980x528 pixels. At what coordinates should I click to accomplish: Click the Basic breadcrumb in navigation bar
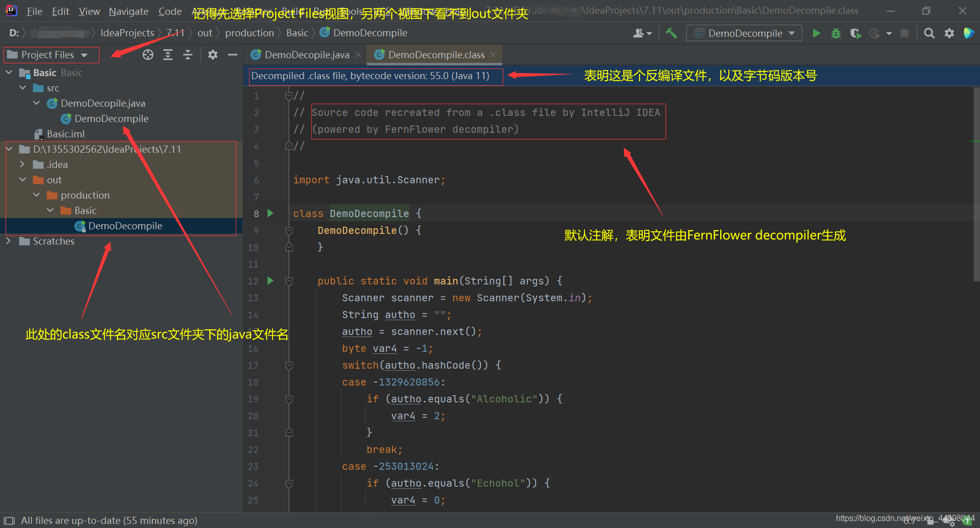click(x=297, y=32)
